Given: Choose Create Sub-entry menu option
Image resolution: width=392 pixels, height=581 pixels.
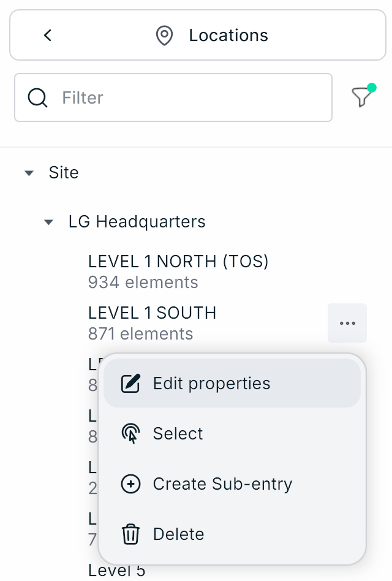Looking at the screenshot, I should tap(222, 484).
